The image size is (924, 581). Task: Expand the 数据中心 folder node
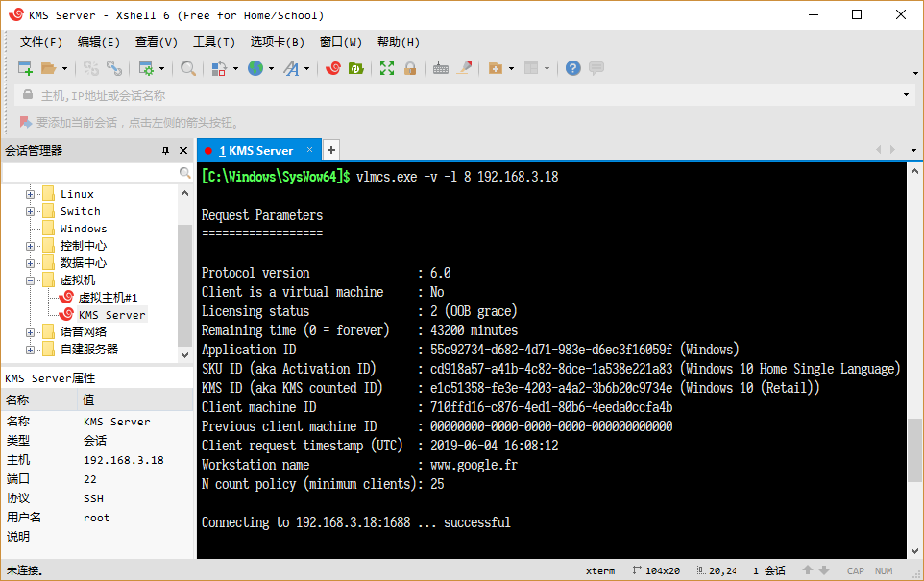30,263
